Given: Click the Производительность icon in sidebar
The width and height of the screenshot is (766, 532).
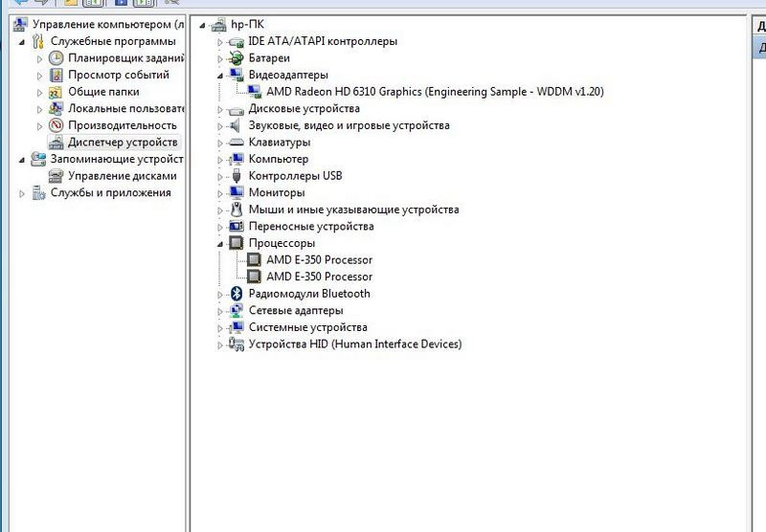Looking at the screenshot, I should click(56, 125).
